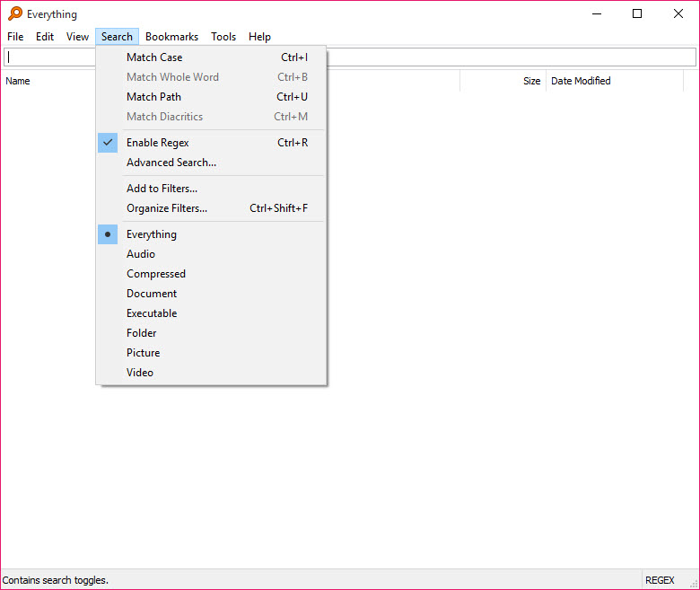Screen dimensions: 700x590
Task: Open Advanced Search dialog
Action: tap(211, 163)
